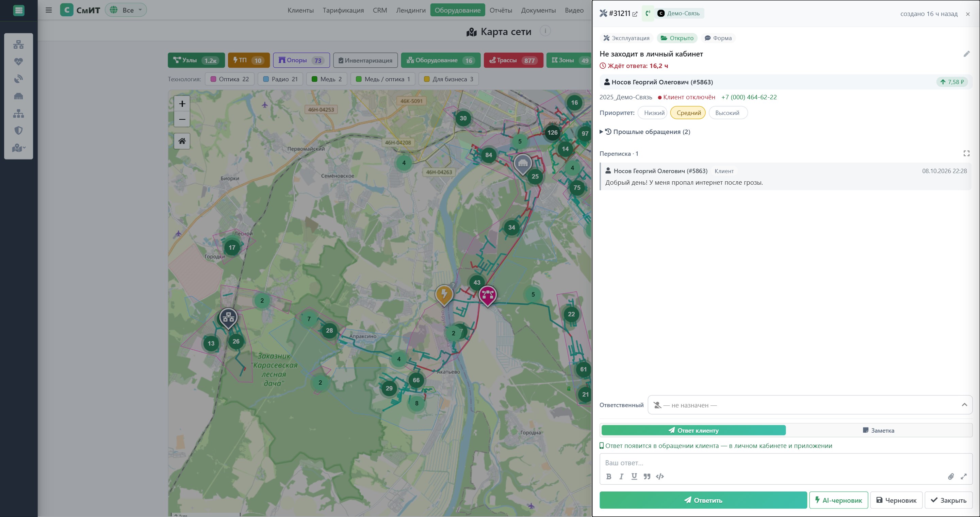Click the Медь 2 green color filter

327,79
